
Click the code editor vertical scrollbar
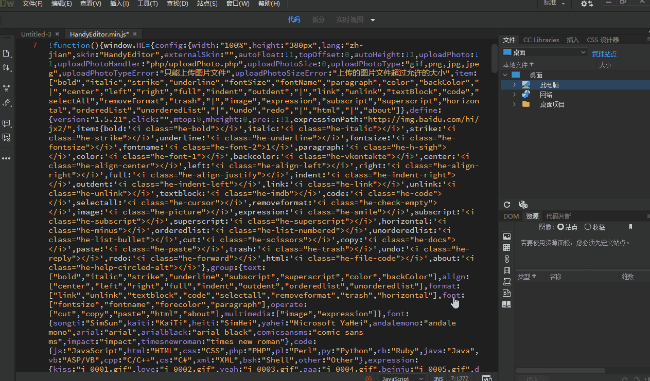(x=495, y=57)
